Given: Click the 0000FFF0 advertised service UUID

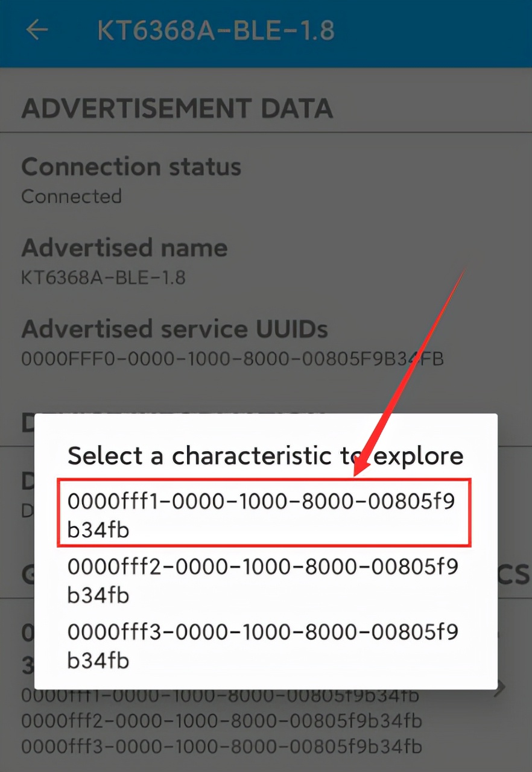Looking at the screenshot, I should [232, 359].
